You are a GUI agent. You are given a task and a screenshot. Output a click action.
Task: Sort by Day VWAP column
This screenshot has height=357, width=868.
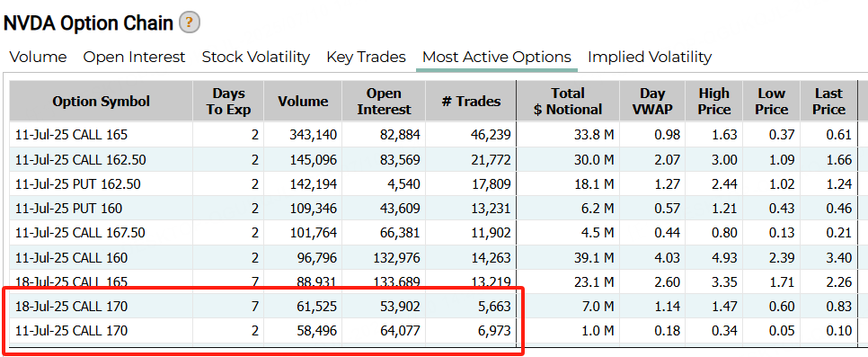pyautogui.click(x=652, y=102)
